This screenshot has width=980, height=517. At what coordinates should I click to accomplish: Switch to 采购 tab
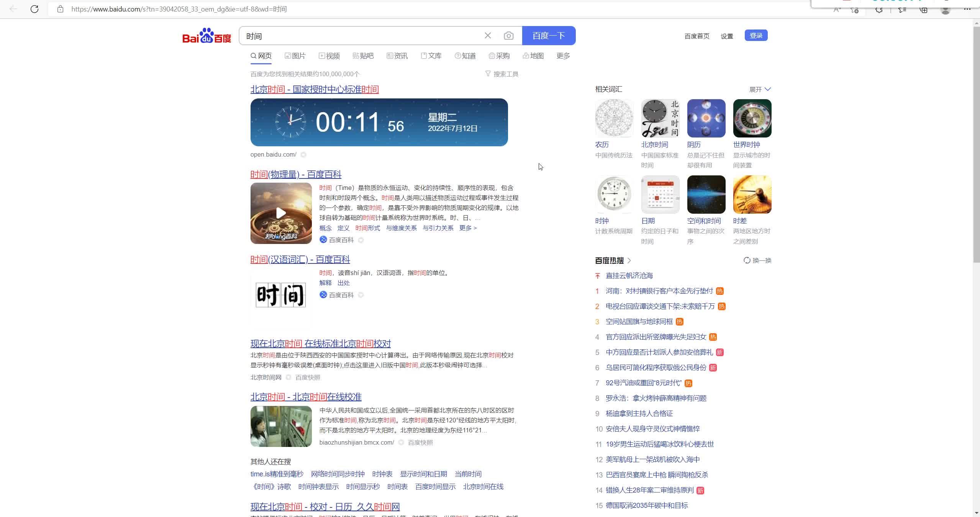pyautogui.click(x=499, y=56)
